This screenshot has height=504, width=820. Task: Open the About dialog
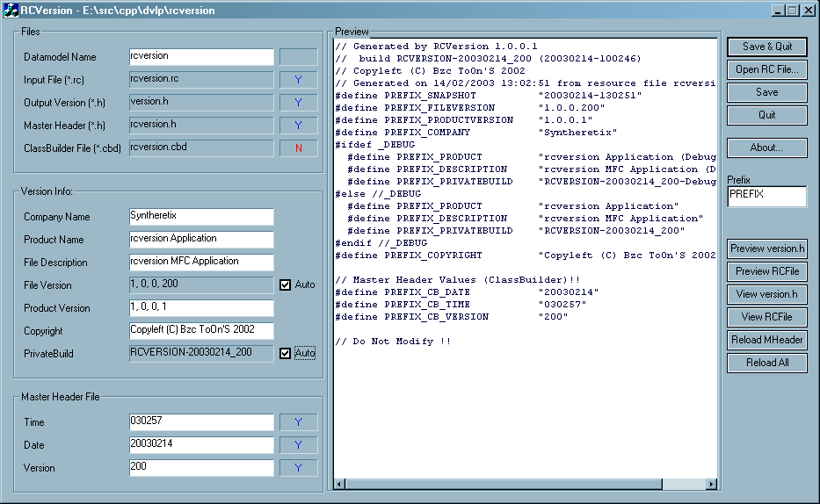coord(766,148)
